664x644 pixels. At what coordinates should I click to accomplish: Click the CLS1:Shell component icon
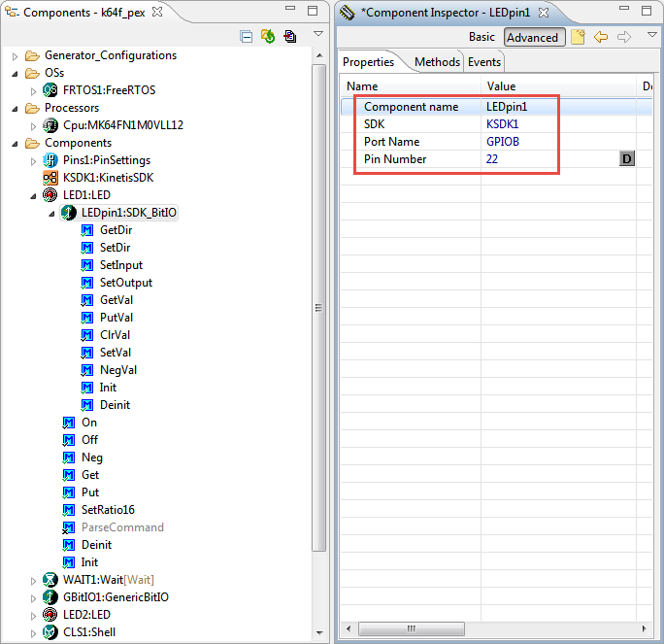[x=50, y=632]
